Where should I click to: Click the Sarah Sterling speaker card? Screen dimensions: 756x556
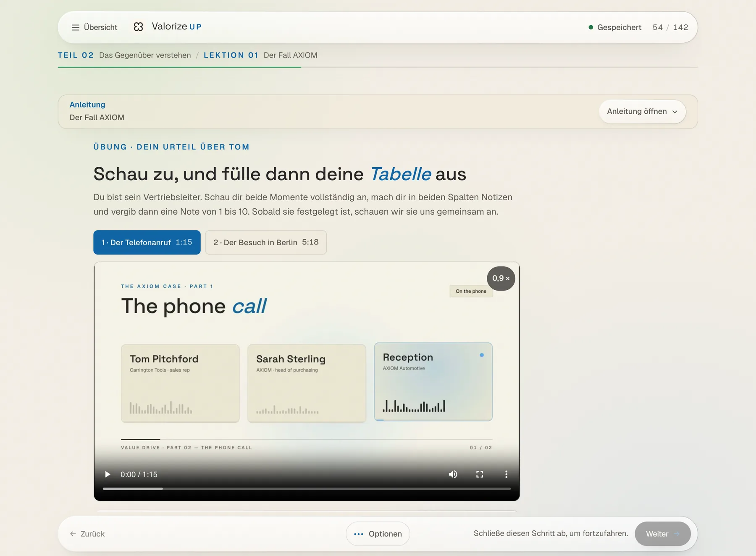(x=307, y=383)
